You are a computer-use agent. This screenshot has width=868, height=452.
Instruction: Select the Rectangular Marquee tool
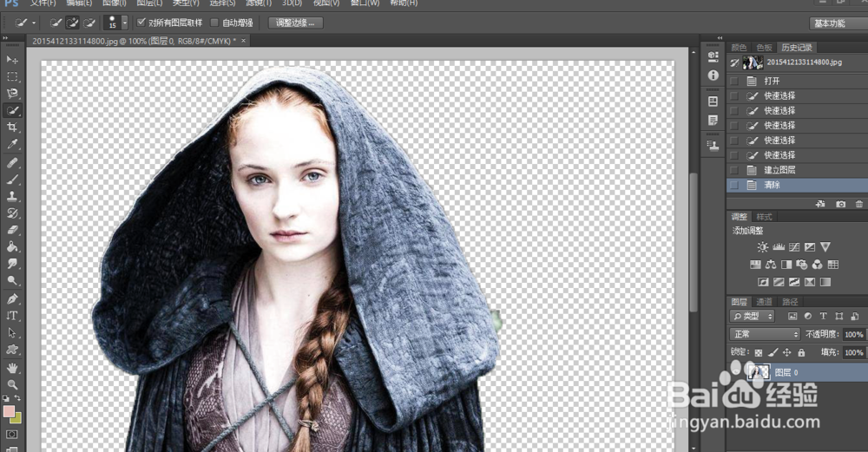[x=12, y=76]
